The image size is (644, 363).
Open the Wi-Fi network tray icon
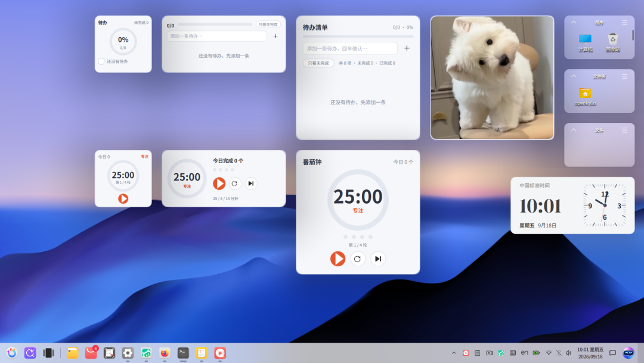click(549, 353)
